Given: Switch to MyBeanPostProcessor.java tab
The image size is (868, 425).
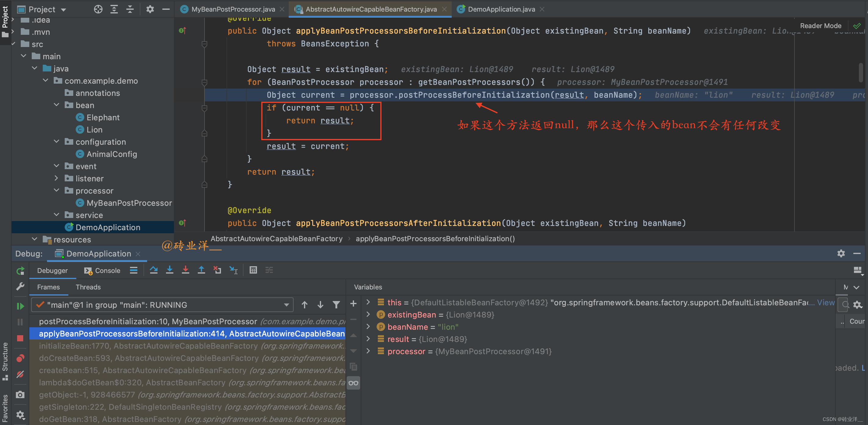Looking at the screenshot, I should pyautogui.click(x=233, y=9).
